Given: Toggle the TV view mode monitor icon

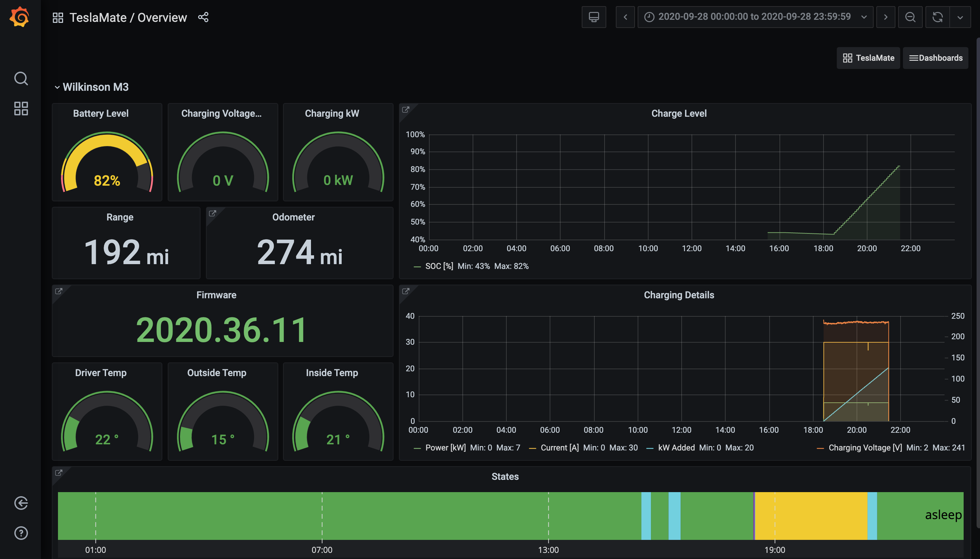Looking at the screenshot, I should point(594,17).
